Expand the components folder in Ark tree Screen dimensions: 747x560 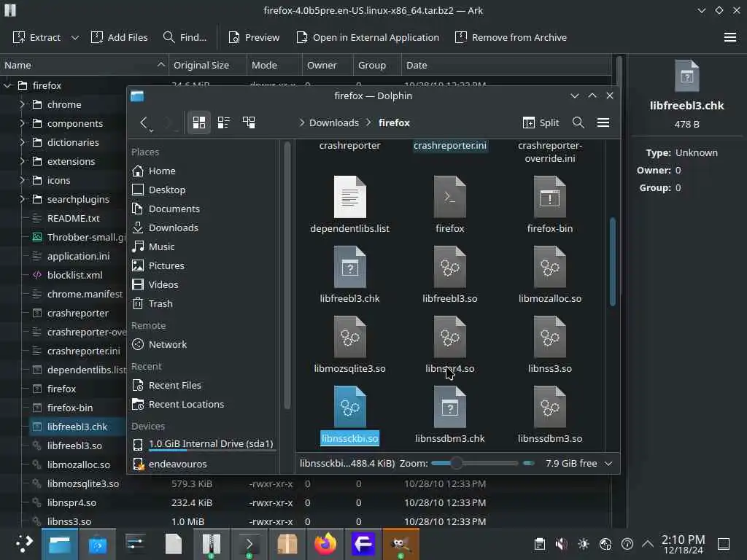(x=22, y=123)
